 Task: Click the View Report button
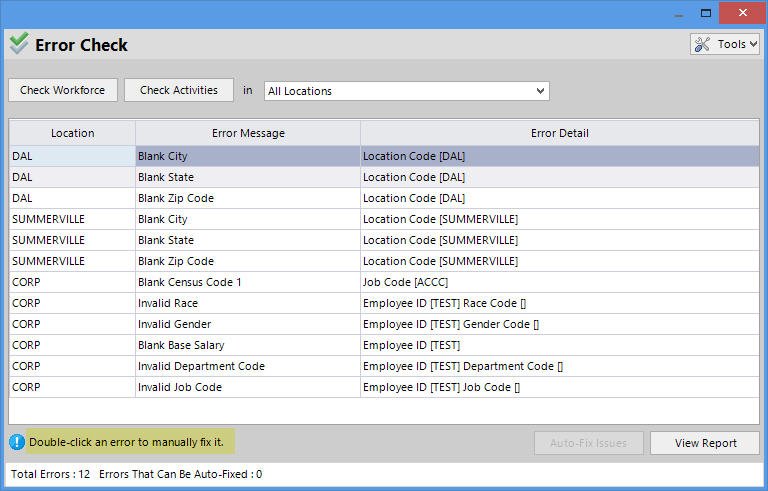pyautogui.click(x=705, y=443)
